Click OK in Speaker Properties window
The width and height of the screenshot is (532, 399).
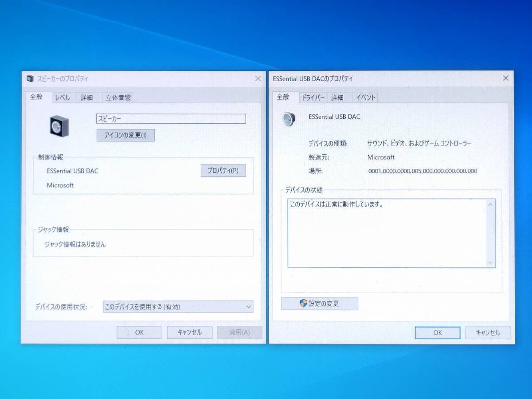(x=139, y=332)
